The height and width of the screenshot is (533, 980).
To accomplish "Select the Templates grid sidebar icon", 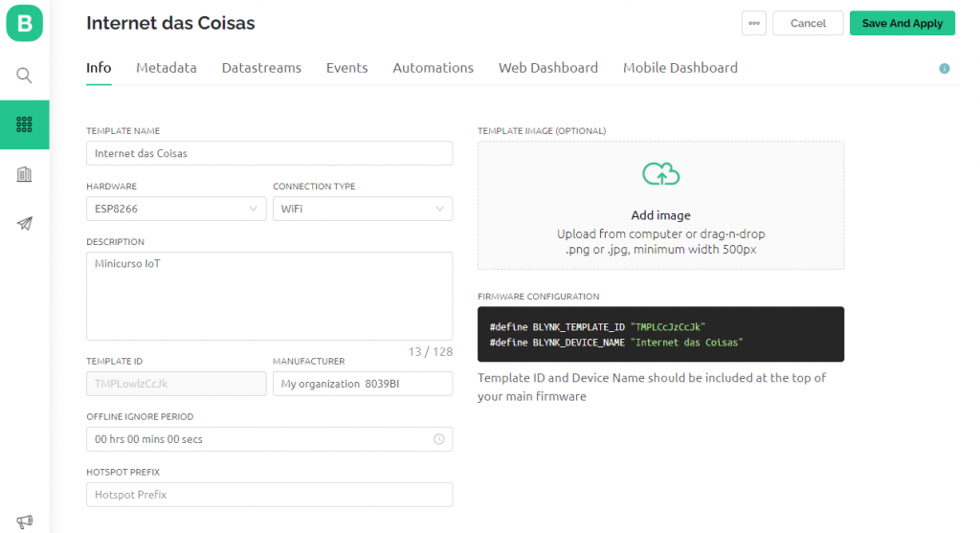I will pos(24,124).
